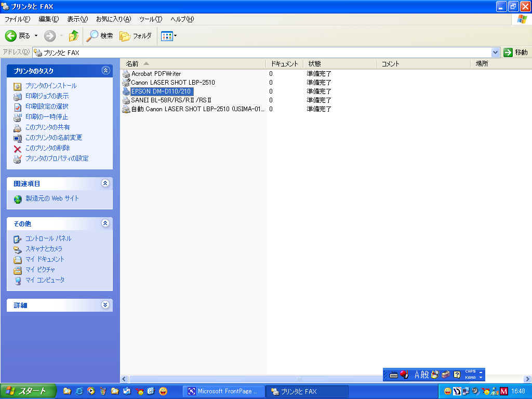Sort by the 名前 column header
The image size is (532, 399).
click(x=193, y=63)
